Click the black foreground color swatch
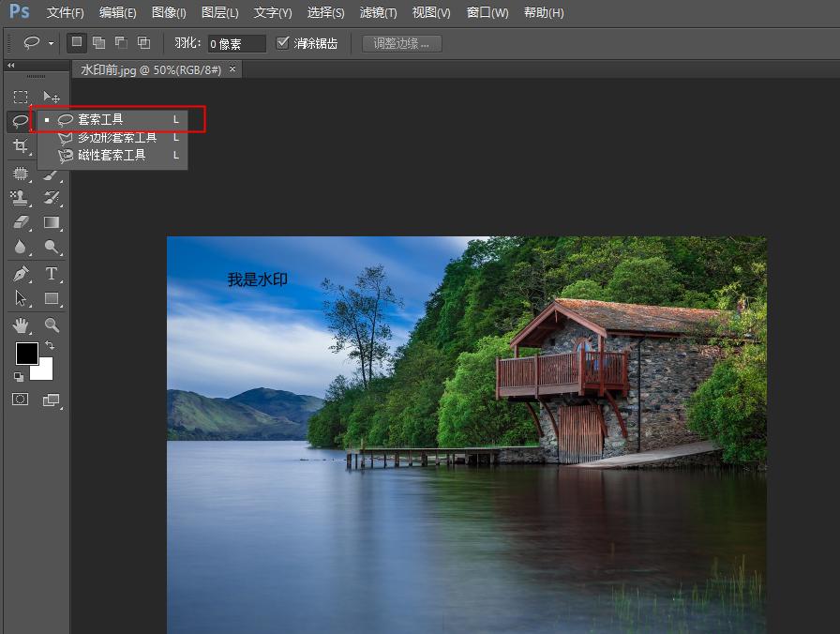The height and width of the screenshot is (634, 840). tap(26, 354)
